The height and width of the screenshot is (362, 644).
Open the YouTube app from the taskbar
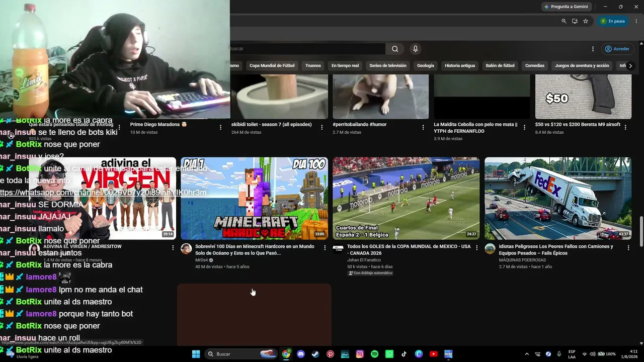pyautogui.click(x=433, y=354)
